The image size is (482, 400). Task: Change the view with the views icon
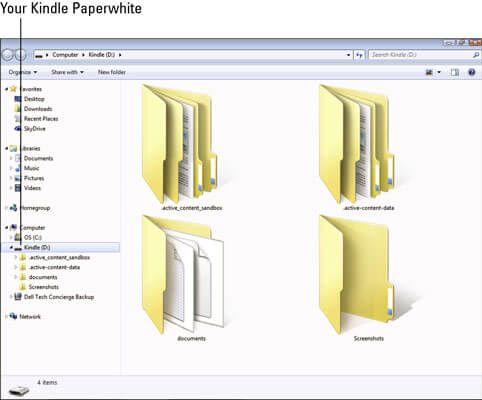pyautogui.click(x=429, y=72)
